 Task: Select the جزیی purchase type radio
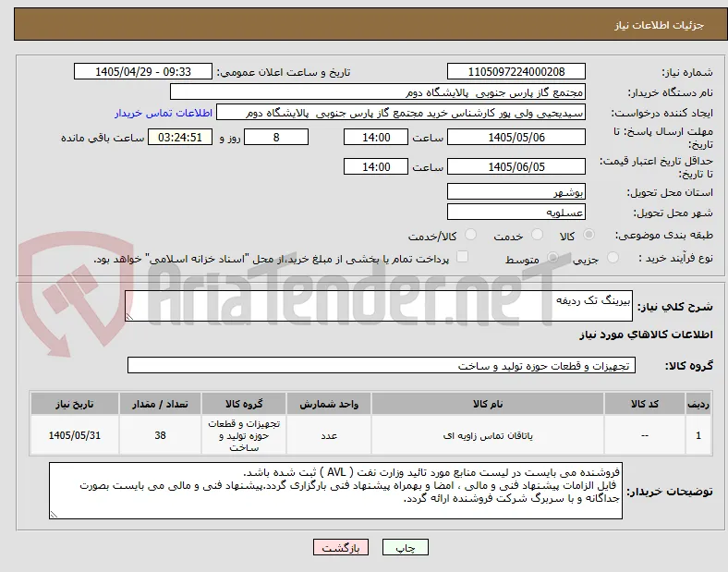(x=613, y=257)
